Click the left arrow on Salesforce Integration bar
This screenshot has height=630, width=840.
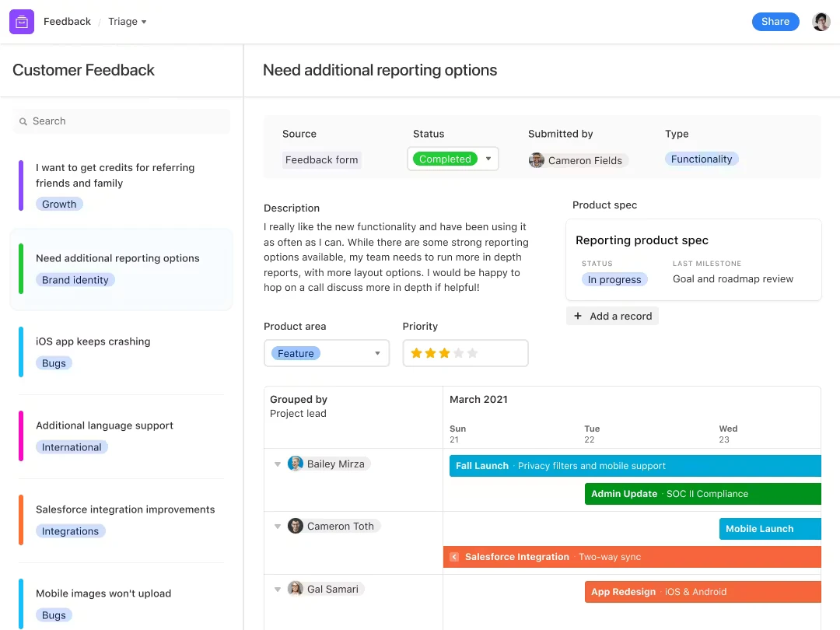(x=454, y=556)
